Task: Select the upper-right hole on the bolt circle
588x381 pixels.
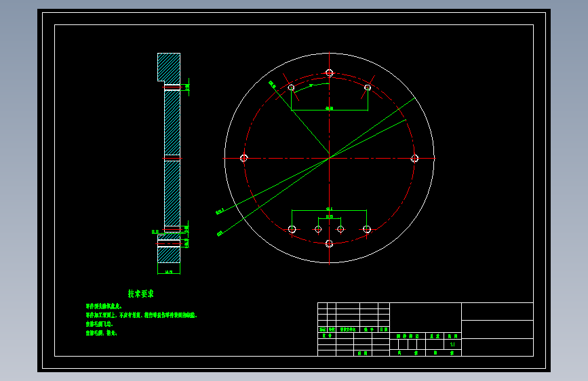Action: 368,87
